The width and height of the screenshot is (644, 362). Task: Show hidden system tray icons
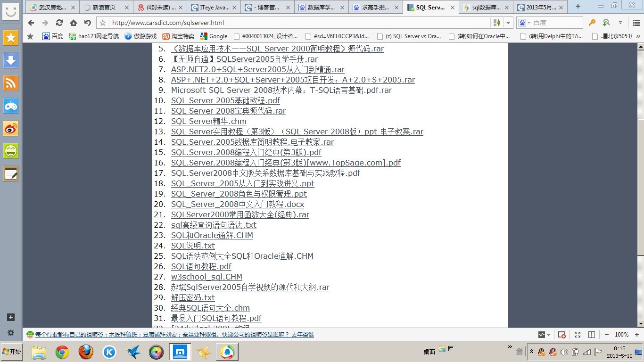[532, 352]
